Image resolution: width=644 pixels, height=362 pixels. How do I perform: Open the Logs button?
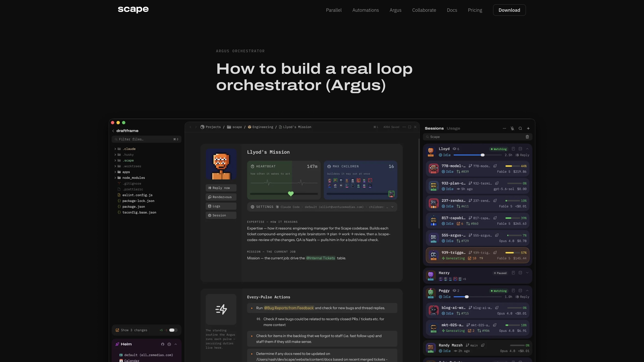tap(221, 206)
